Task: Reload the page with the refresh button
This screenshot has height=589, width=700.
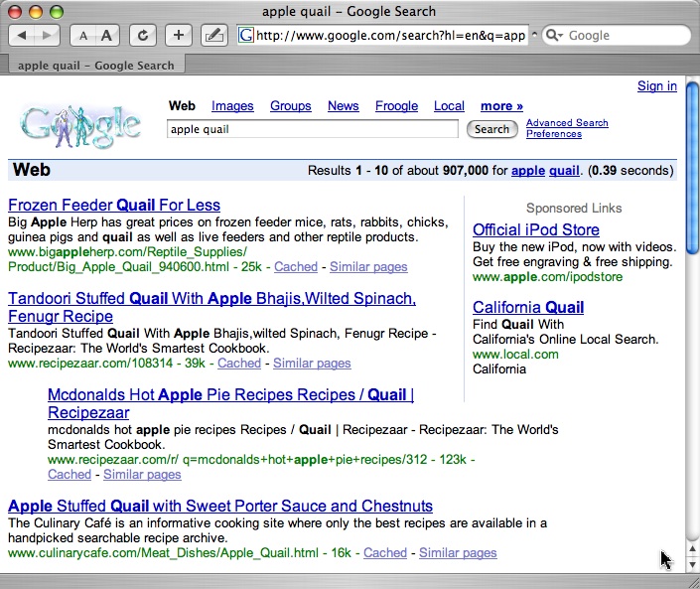Action: 143,36
